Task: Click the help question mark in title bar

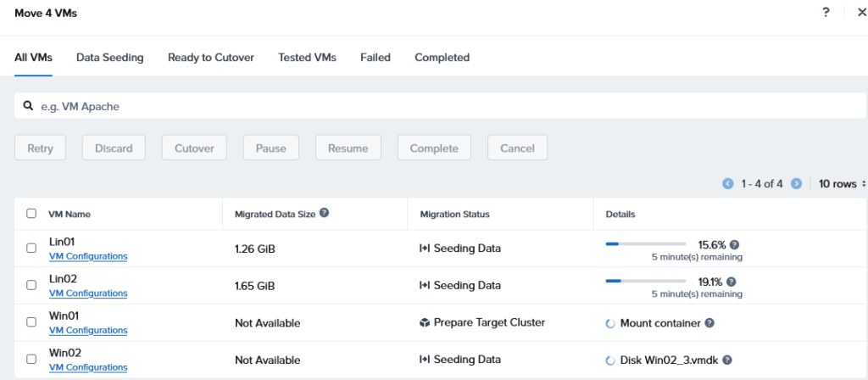Action: click(x=826, y=13)
